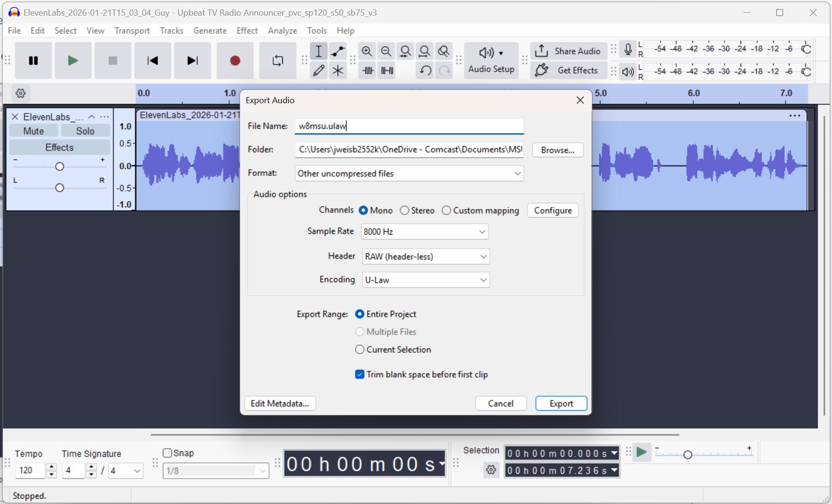
Task: Click the red Record button
Action: pos(235,61)
